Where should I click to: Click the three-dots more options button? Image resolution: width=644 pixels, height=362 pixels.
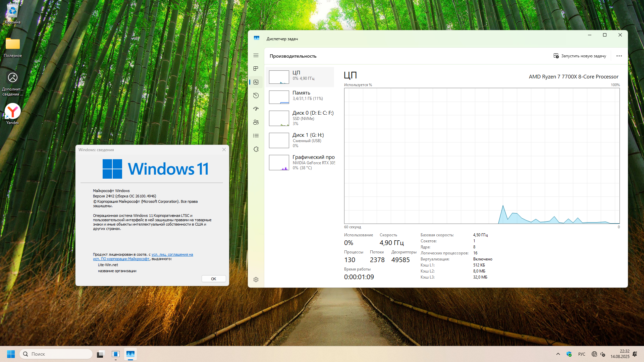[619, 56]
